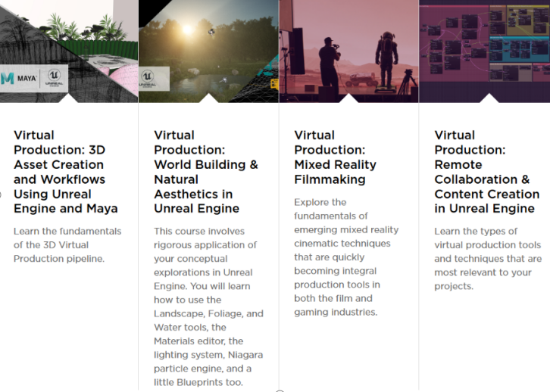Open Remote Collaboration & Content Creation course title
Screen dimensions: 550x392
click(487, 172)
